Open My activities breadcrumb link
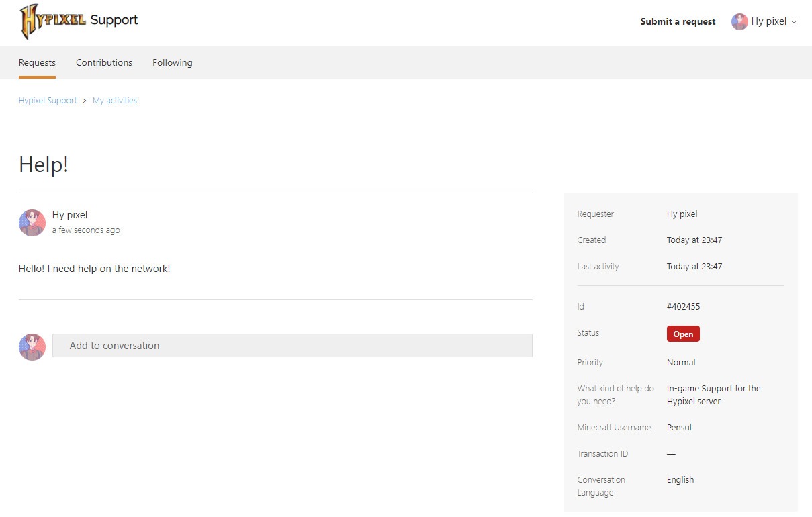Screen dimensions: 812x517 tap(114, 100)
